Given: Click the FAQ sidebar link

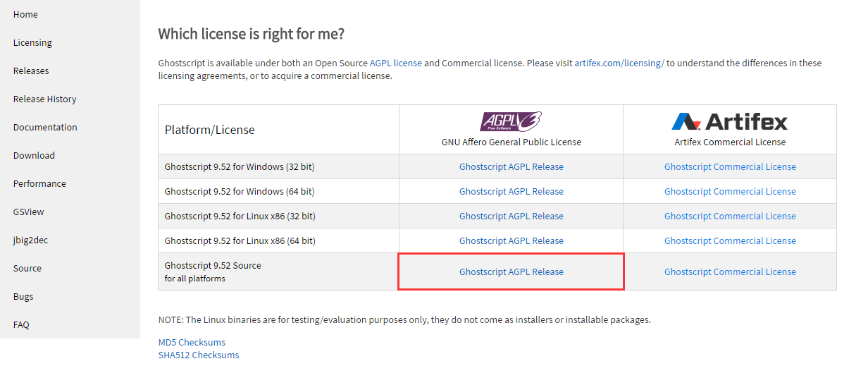Looking at the screenshot, I should point(21,324).
